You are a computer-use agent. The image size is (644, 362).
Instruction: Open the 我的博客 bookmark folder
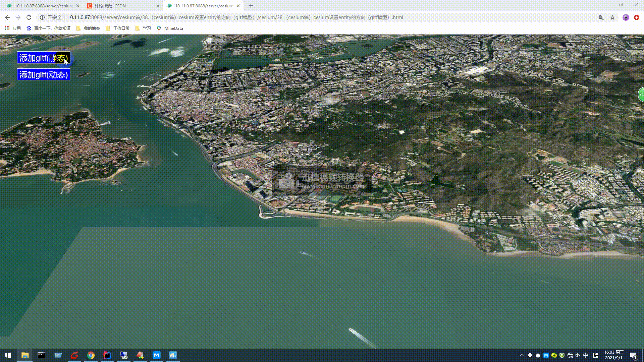click(x=88, y=28)
